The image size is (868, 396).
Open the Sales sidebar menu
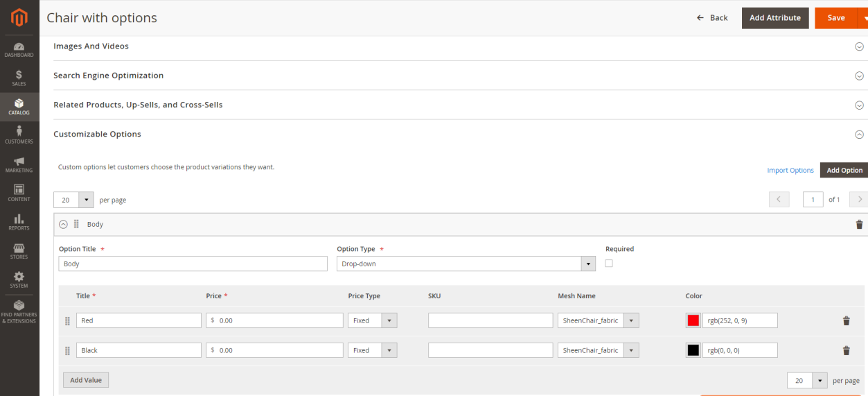[x=19, y=78]
